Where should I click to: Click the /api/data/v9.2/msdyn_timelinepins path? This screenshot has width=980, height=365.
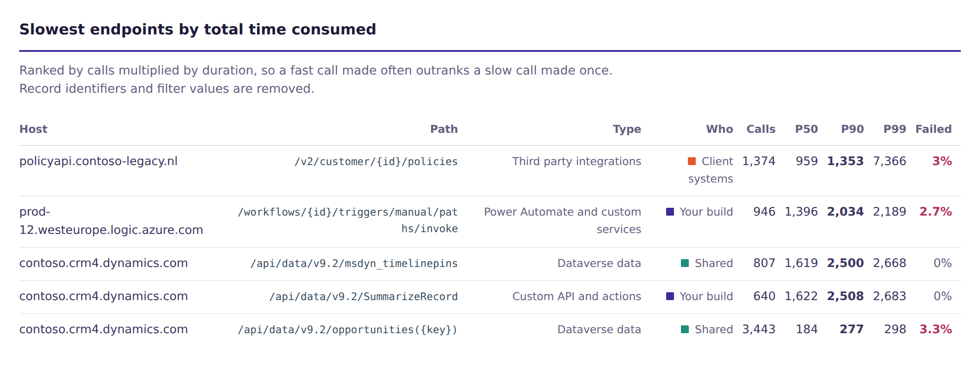pos(354,264)
